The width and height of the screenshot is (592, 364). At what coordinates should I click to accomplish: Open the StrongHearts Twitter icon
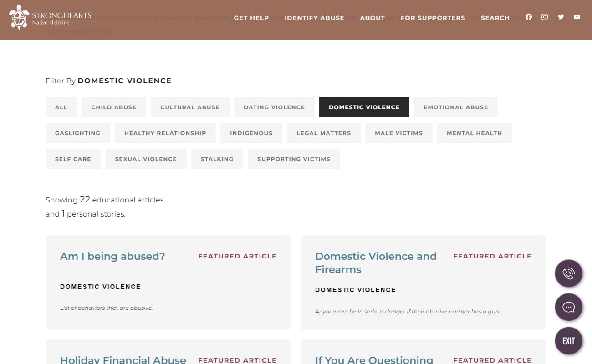point(561,17)
